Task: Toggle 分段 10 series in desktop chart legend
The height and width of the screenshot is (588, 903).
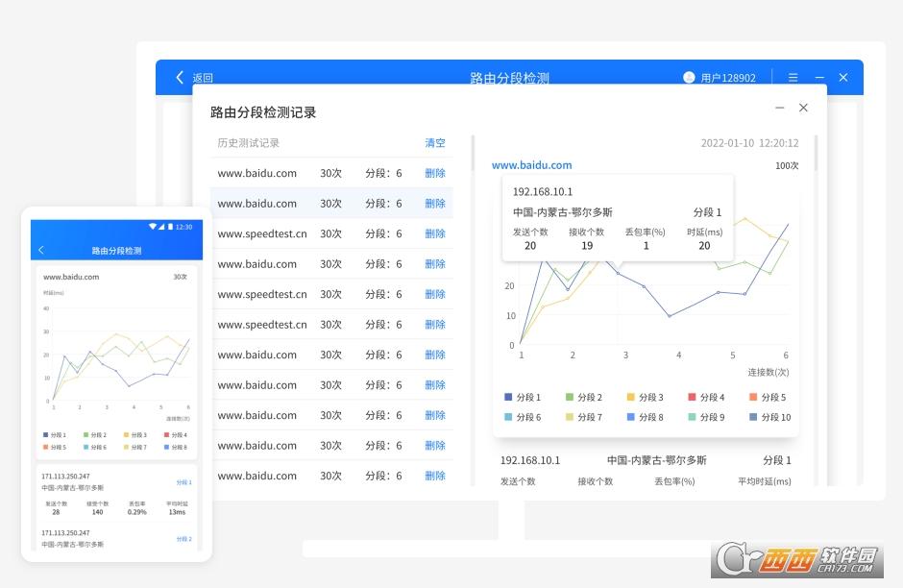Action: pyautogui.click(x=770, y=417)
